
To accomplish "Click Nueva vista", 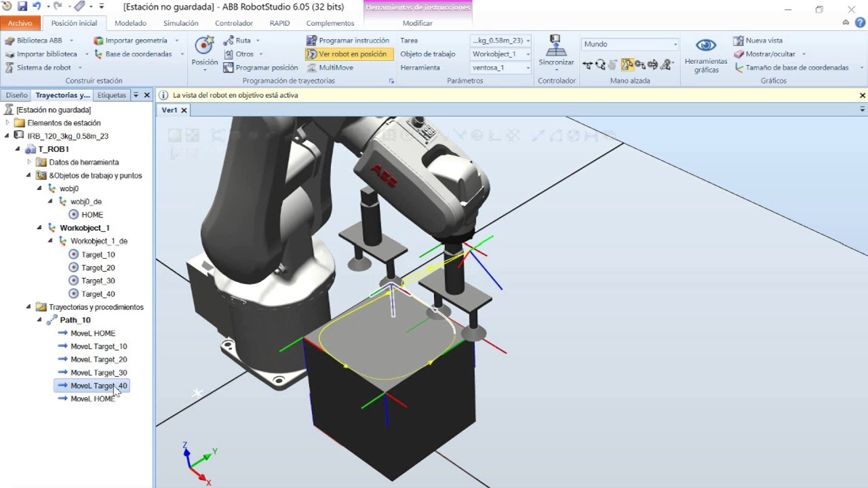I will pyautogui.click(x=758, y=41).
